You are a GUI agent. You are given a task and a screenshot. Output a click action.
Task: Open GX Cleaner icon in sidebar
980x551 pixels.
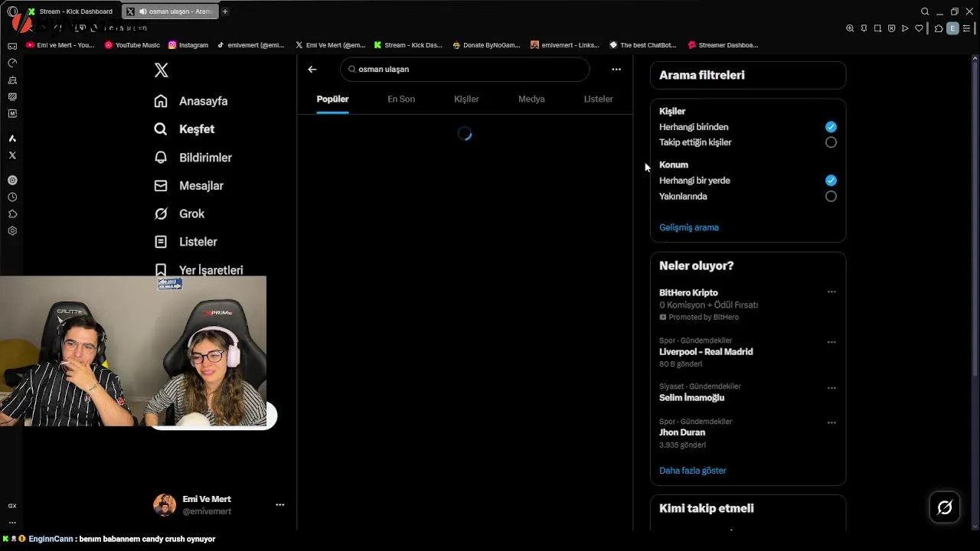point(12,80)
